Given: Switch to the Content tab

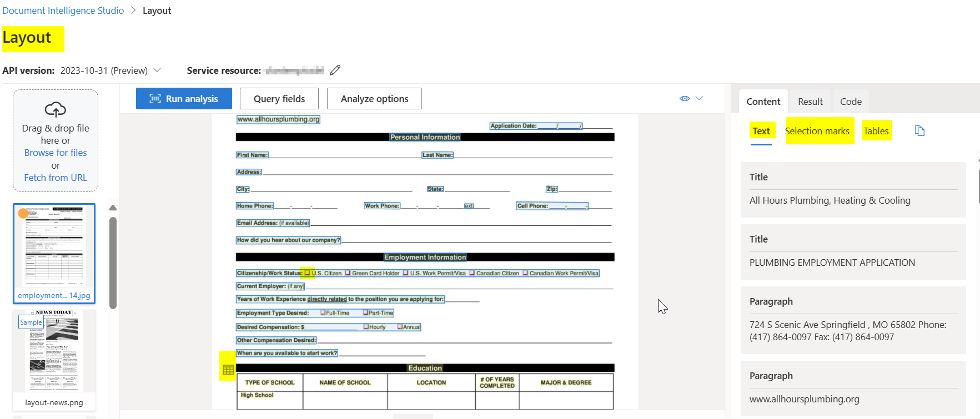Looking at the screenshot, I should [763, 102].
